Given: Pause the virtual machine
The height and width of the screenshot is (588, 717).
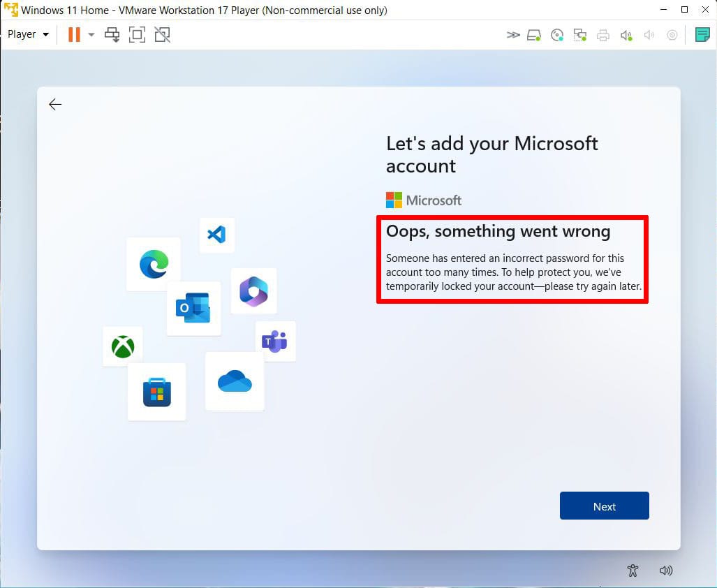Looking at the screenshot, I should pyautogui.click(x=74, y=34).
